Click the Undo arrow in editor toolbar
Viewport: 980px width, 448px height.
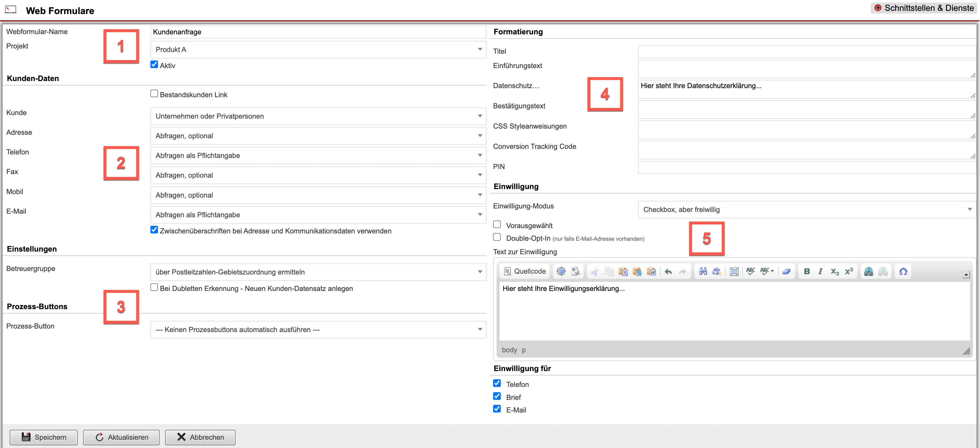tap(668, 271)
